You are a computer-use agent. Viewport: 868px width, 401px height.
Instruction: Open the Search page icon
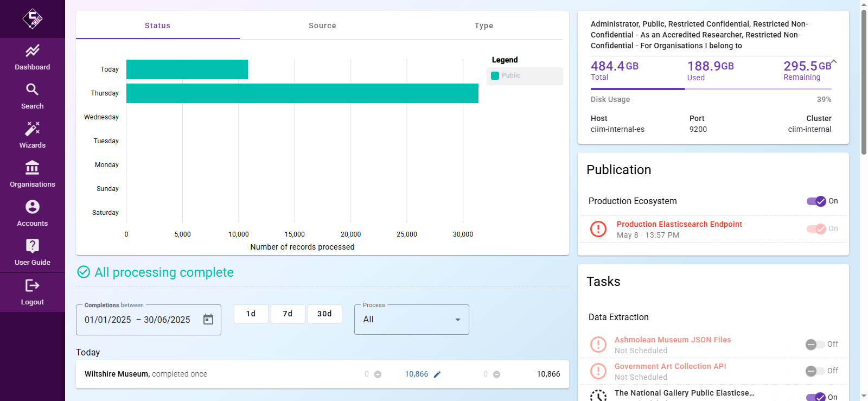tap(32, 90)
